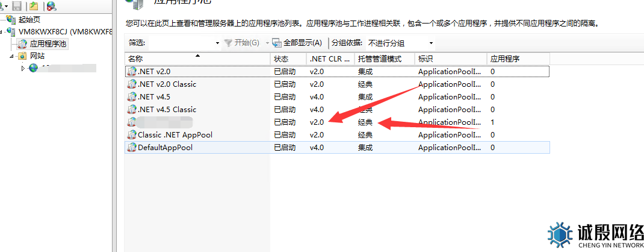Click the app pool icon of the blurred pool
Image resolution: width=644 pixels, height=252 pixels.
(x=132, y=122)
